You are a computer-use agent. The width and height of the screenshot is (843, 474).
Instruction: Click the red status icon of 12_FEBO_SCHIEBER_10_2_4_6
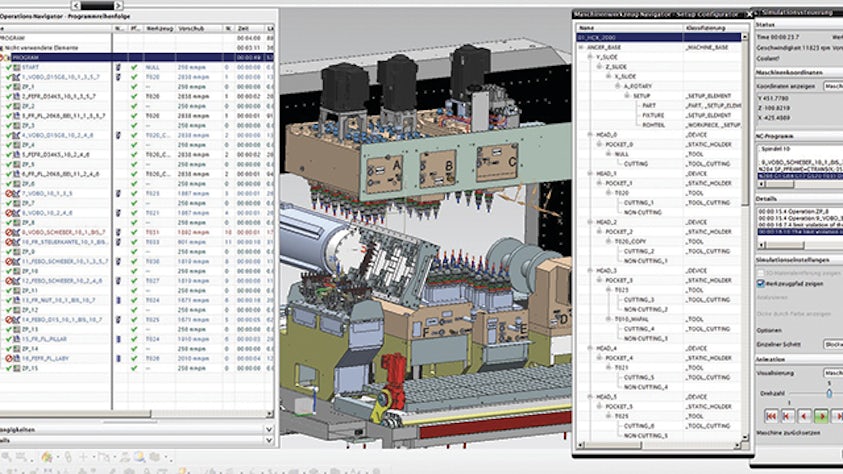(x=9, y=281)
